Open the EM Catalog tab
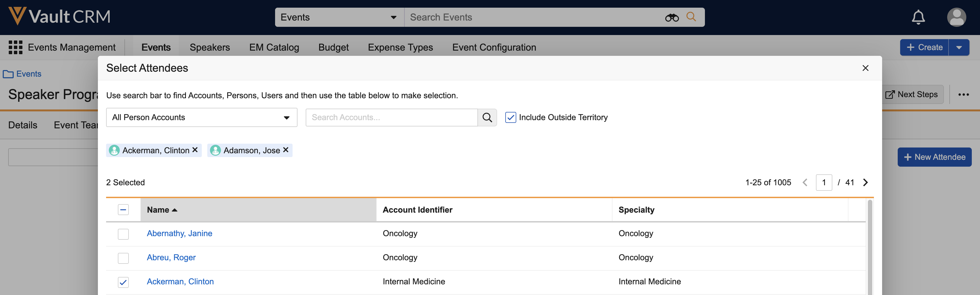980x295 pixels. [x=274, y=47]
